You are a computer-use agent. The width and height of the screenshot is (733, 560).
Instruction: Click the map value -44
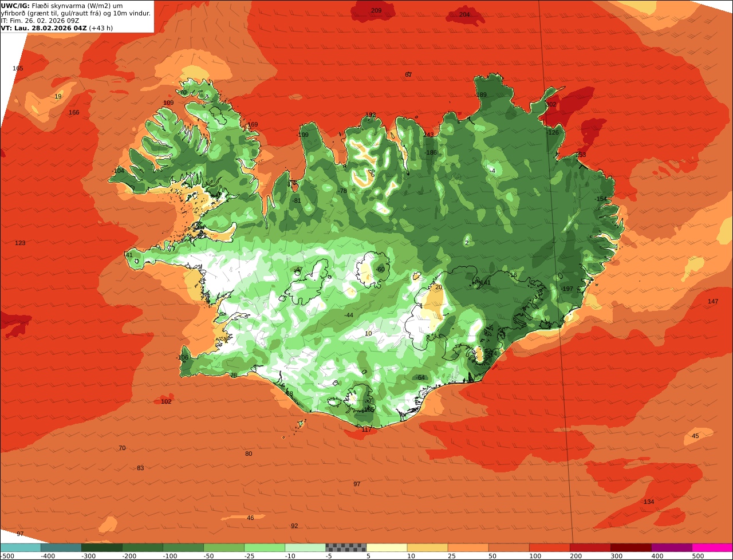click(348, 315)
